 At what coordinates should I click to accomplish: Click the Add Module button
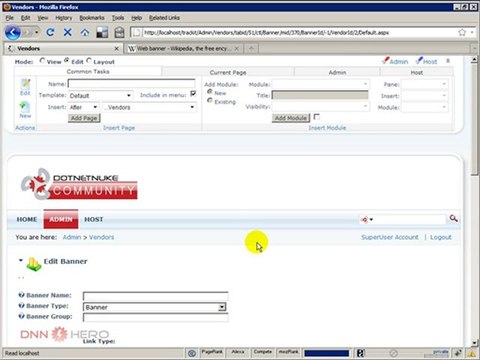[x=291, y=118]
